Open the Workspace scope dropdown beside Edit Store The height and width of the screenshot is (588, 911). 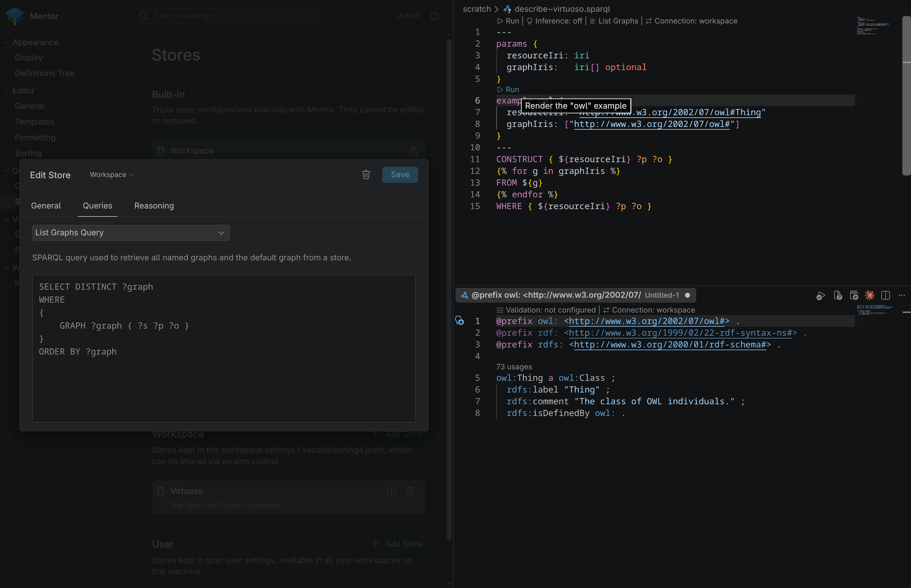tap(112, 174)
